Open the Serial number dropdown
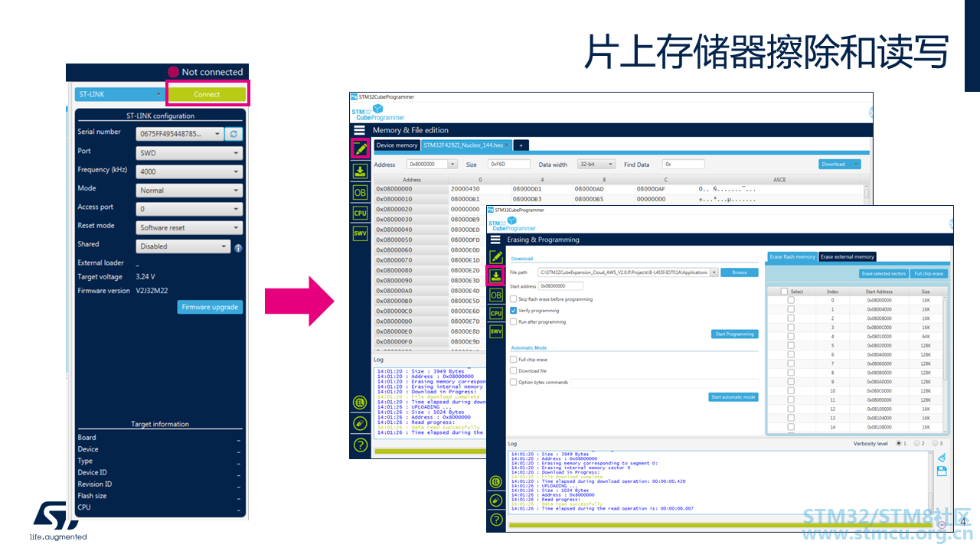The width and height of the screenshot is (980, 551). point(180,134)
